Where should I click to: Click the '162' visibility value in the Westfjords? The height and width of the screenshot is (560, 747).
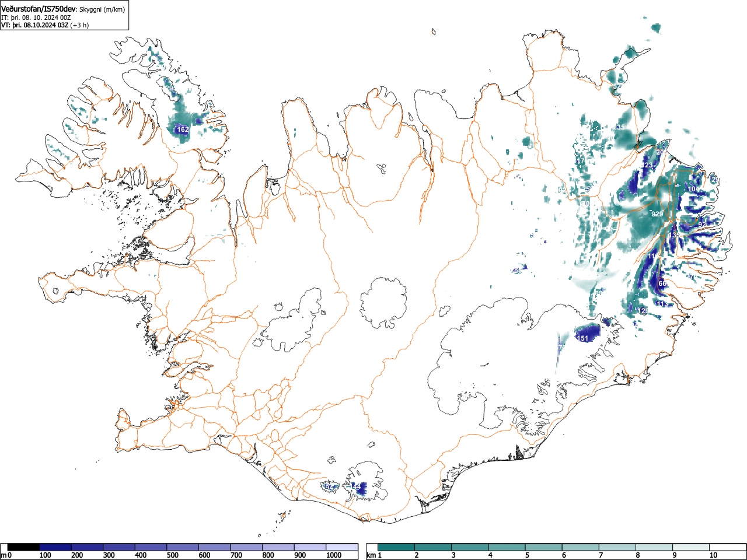183,129
